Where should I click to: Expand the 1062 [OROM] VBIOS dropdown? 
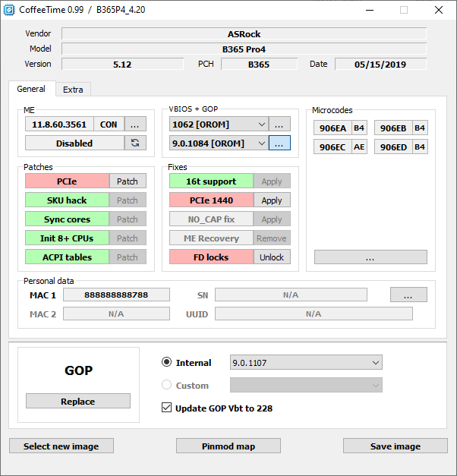point(261,125)
